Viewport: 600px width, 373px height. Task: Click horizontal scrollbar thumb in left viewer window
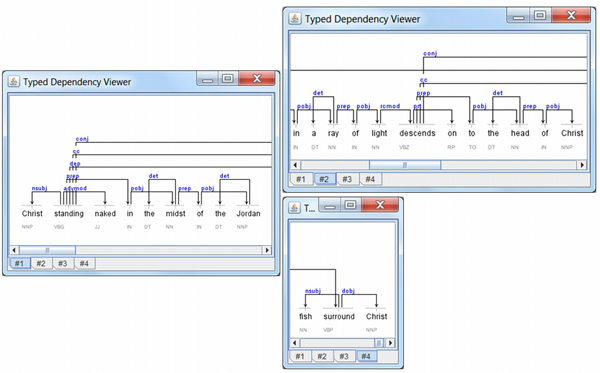pyautogui.click(x=47, y=250)
